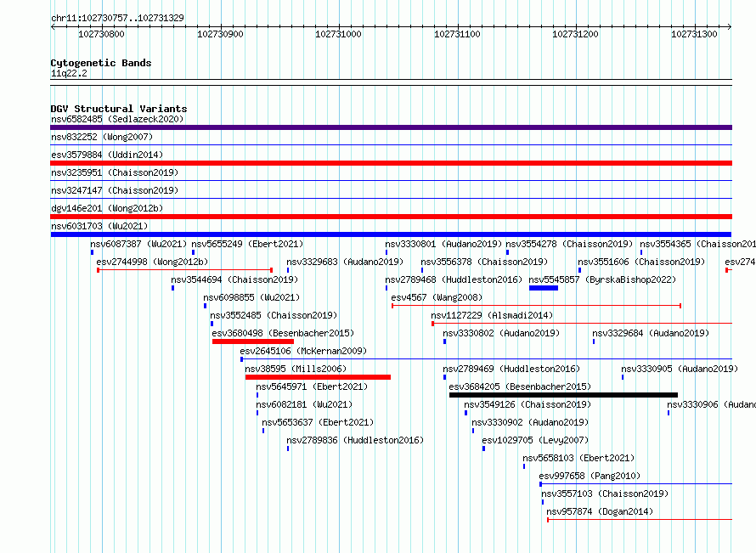This screenshot has width=756, height=553.
Task: Open nsv3235951 (Chaisson2019) variant
Action: [x=115, y=172]
